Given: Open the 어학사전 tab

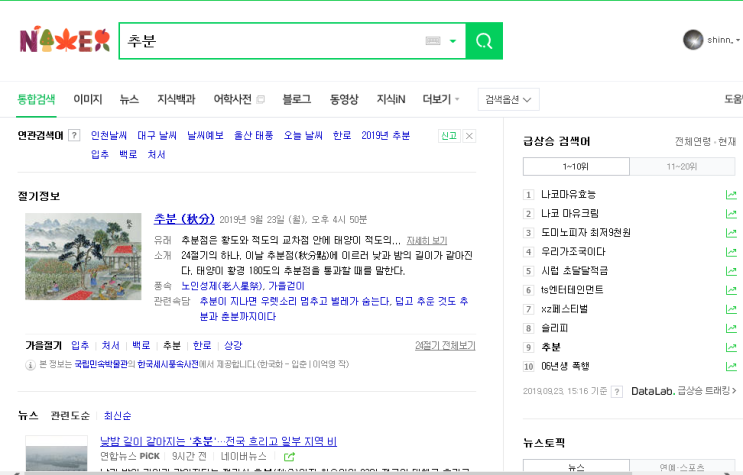Looking at the screenshot, I should tap(232, 99).
